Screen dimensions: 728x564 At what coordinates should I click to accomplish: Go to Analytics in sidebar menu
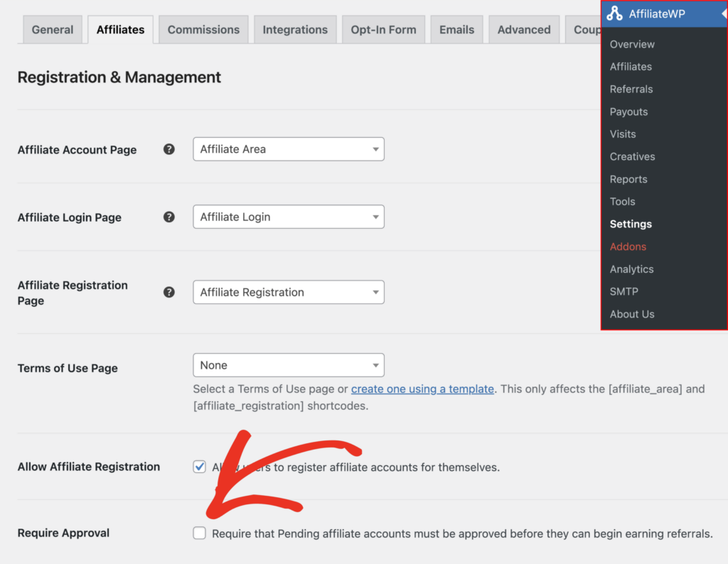(631, 269)
